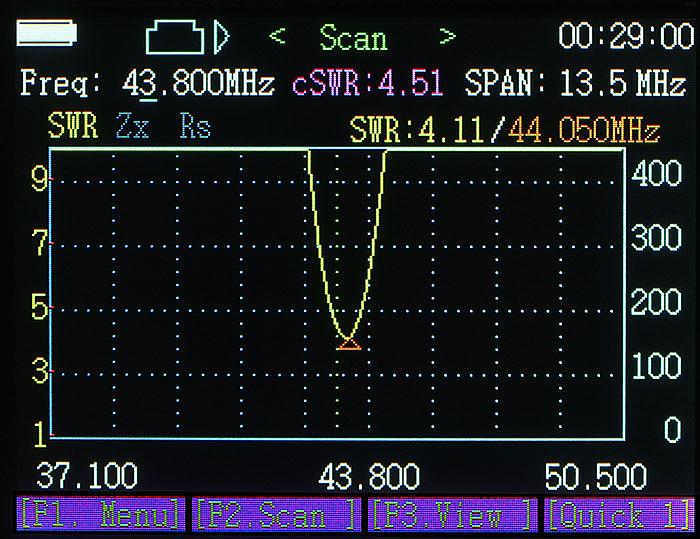Select the Zx trace label
Image resolution: width=700 pixels, height=539 pixels.
pyautogui.click(x=132, y=125)
